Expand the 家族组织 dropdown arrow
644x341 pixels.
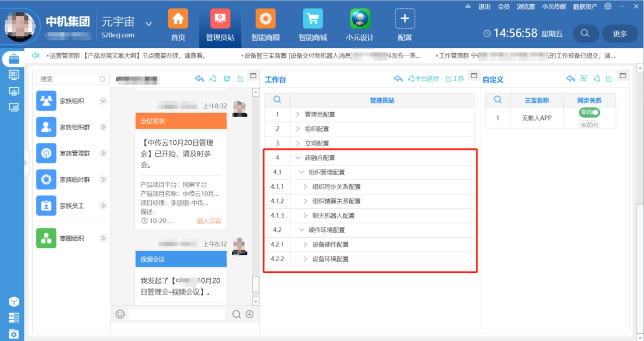(103, 101)
